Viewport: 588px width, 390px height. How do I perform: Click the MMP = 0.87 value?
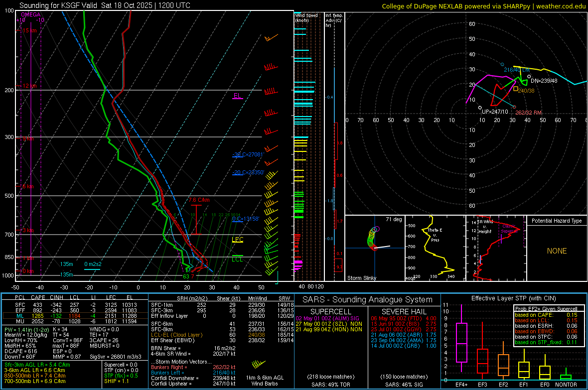[67, 357]
